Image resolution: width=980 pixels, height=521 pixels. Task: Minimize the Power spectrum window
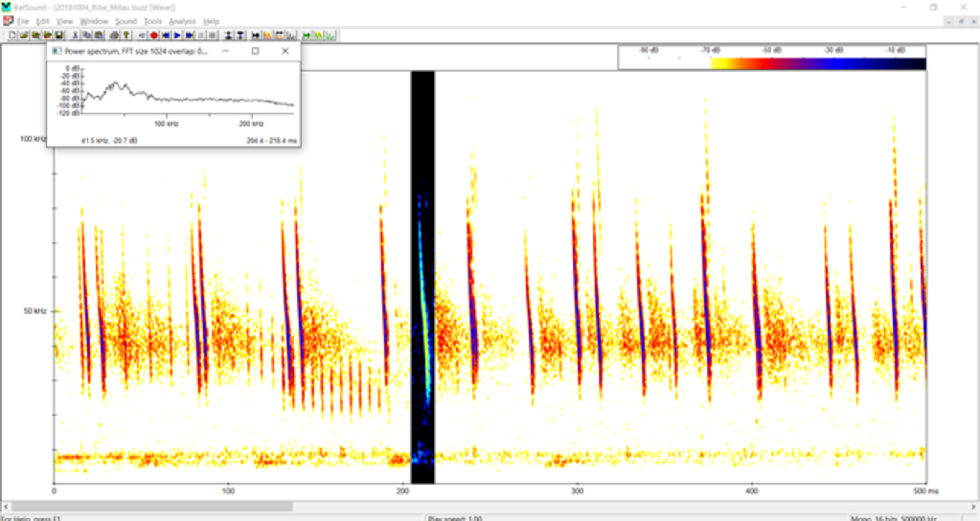pyautogui.click(x=225, y=51)
